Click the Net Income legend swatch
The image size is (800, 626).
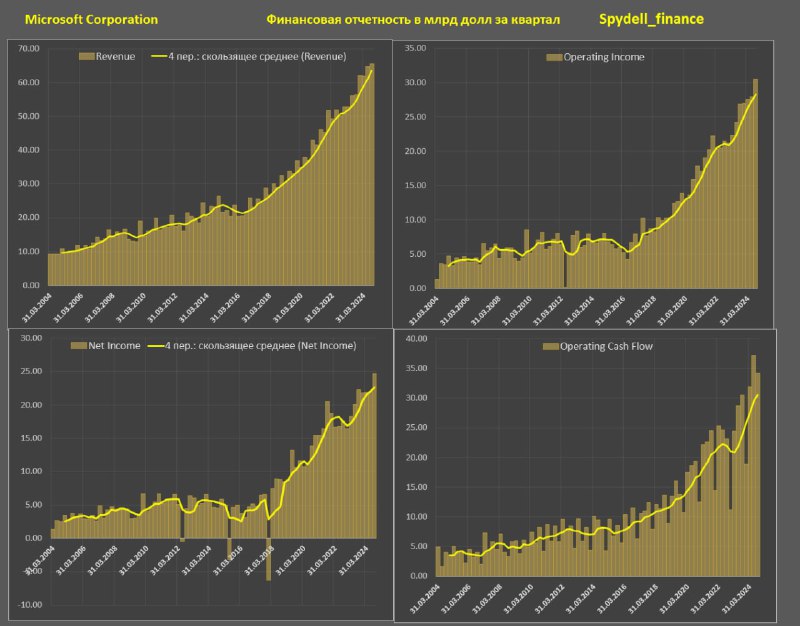coord(79,345)
